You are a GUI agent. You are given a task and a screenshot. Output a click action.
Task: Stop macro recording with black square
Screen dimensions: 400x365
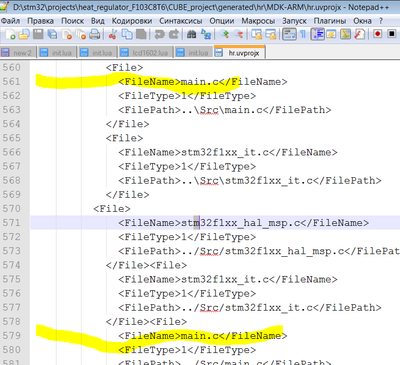point(392,34)
